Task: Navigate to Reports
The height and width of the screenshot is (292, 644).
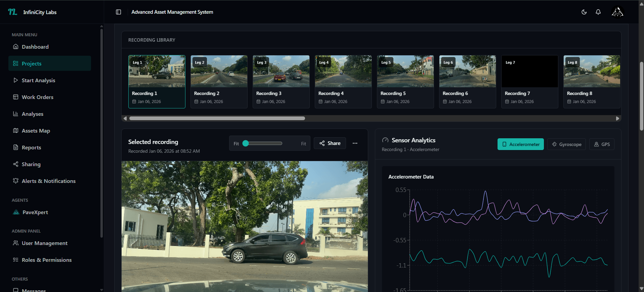Action: point(50,147)
